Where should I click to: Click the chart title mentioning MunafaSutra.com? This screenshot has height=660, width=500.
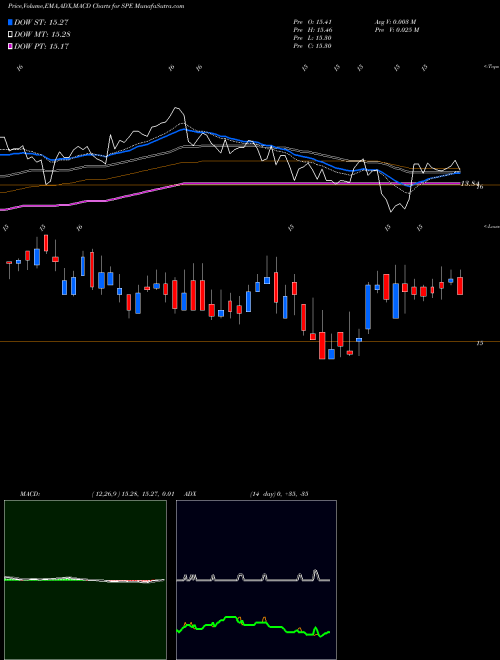[x=96, y=6]
